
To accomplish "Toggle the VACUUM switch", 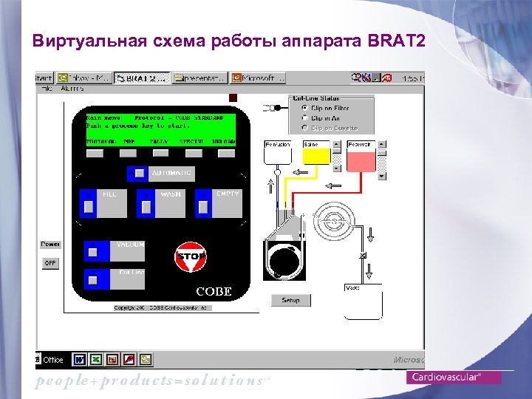I will 92,253.
